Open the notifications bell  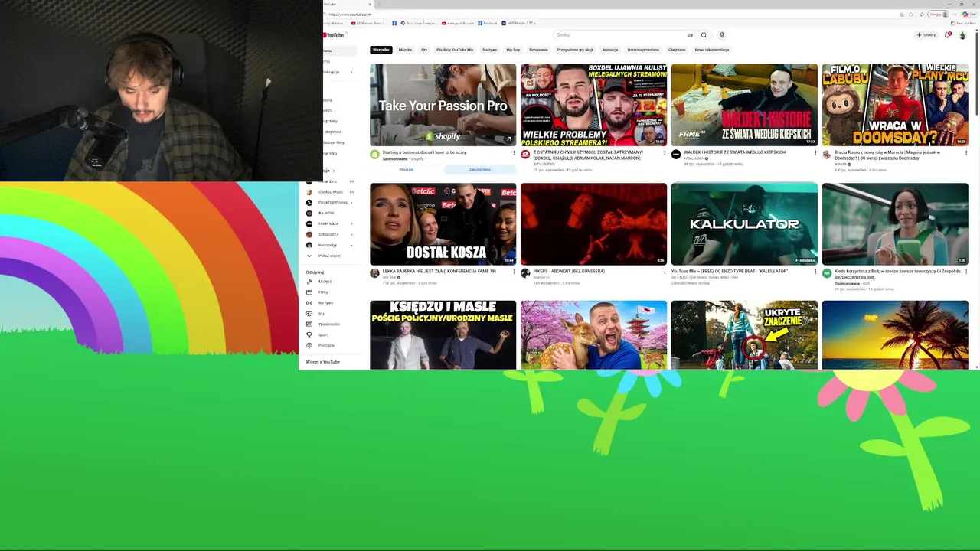[x=948, y=35]
